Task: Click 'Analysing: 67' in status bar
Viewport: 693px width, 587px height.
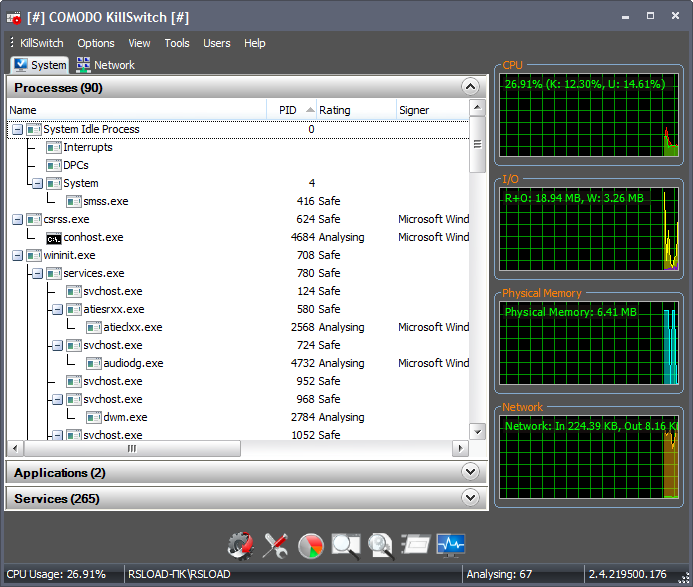Action: (x=499, y=574)
